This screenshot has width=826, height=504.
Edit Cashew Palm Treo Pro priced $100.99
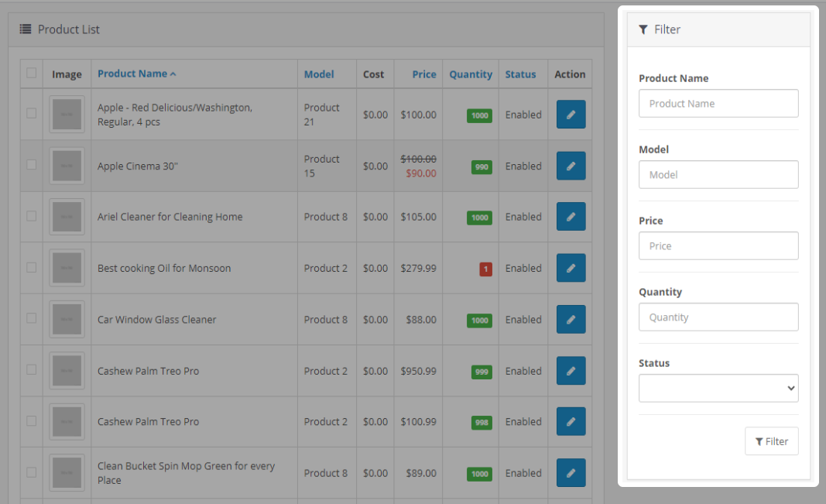click(x=571, y=422)
